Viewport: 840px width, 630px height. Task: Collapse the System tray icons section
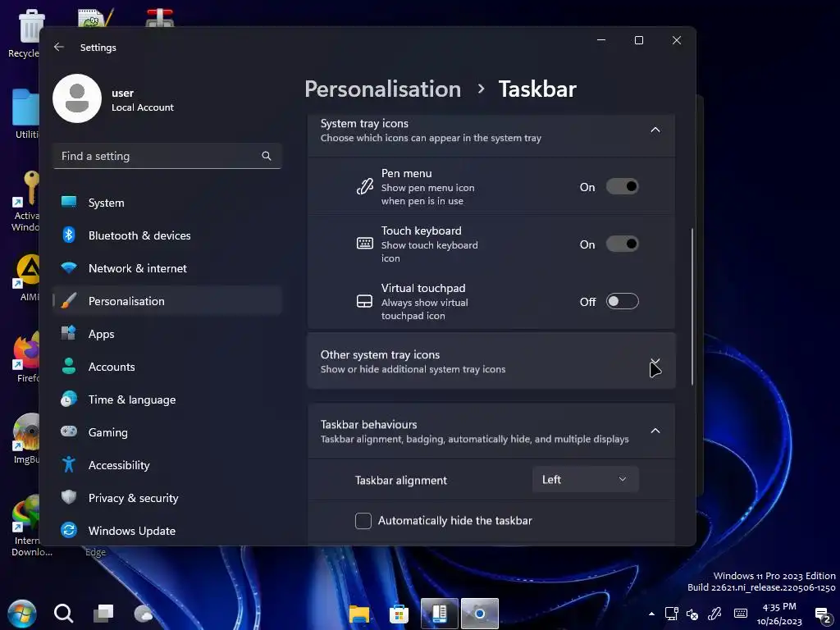[655, 130]
